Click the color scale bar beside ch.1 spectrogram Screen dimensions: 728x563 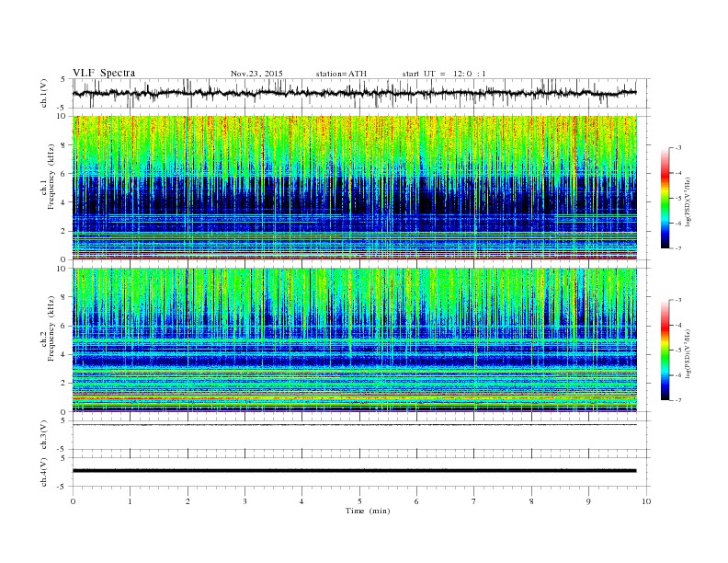tap(665, 198)
